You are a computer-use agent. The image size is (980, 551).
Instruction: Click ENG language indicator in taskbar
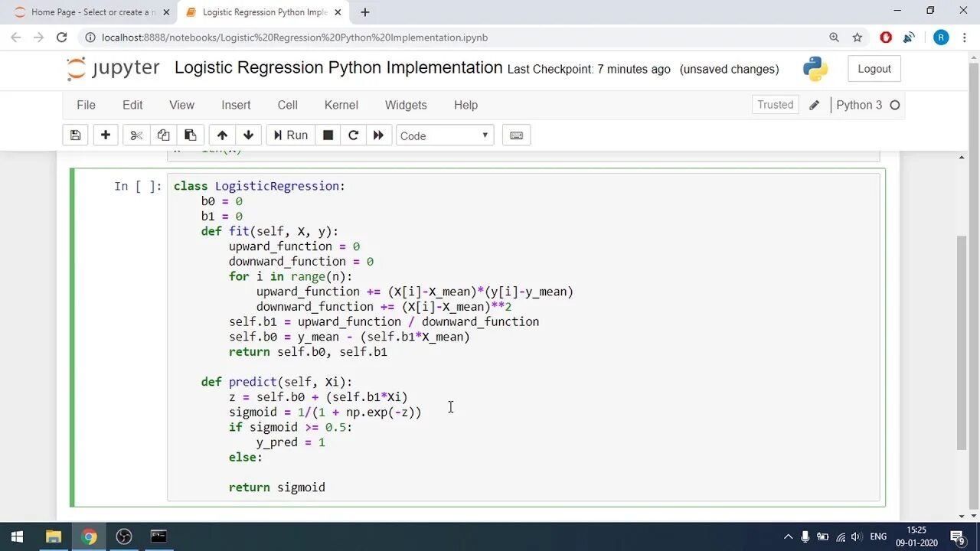coord(879,536)
